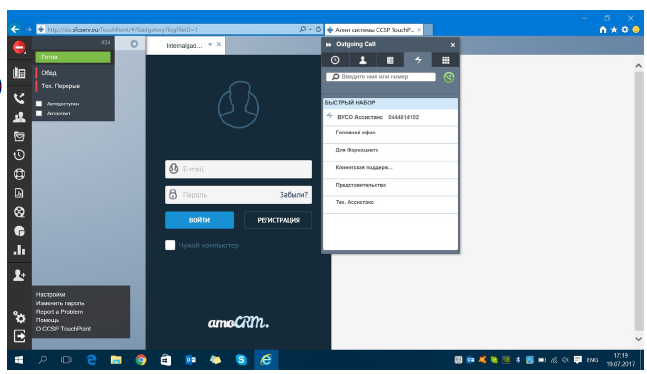The image size is (647, 374).
Task: Open Настройки menu item
Action: 50,294
